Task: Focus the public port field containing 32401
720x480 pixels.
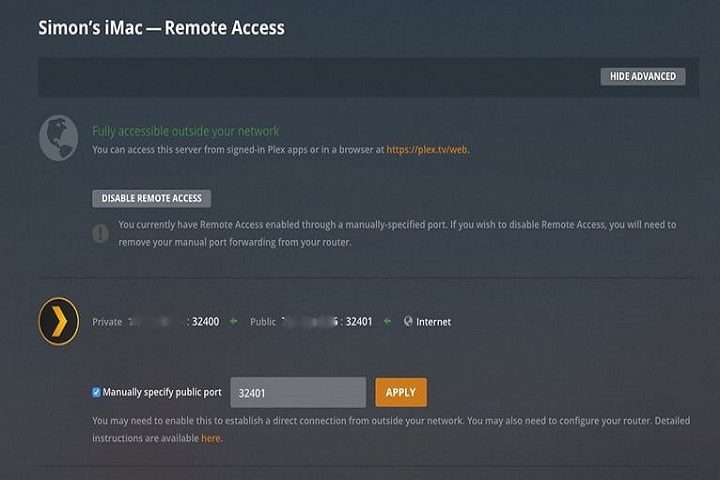Action: tap(298, 393)
